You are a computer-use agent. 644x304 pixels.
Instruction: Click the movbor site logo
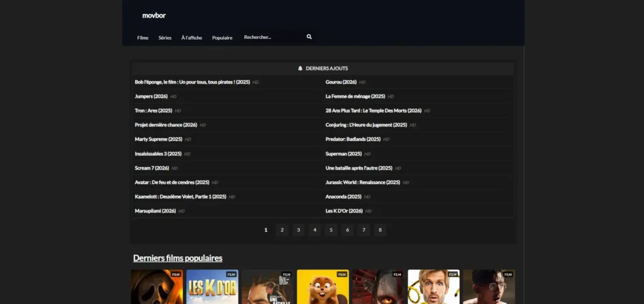coord(154,15)
